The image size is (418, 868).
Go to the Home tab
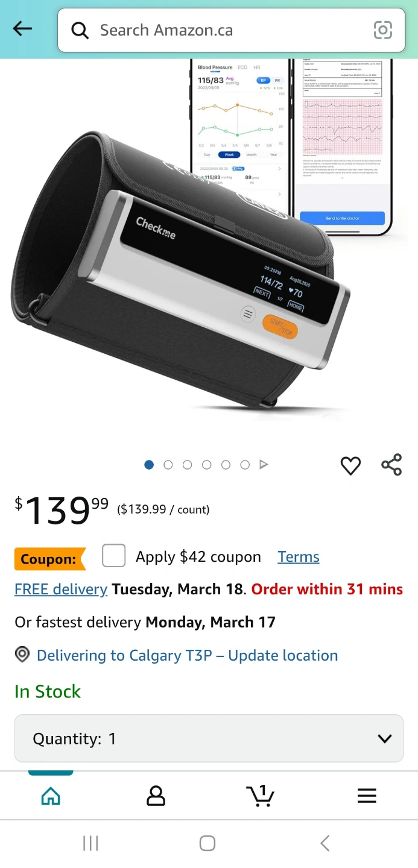click(51, 796)
